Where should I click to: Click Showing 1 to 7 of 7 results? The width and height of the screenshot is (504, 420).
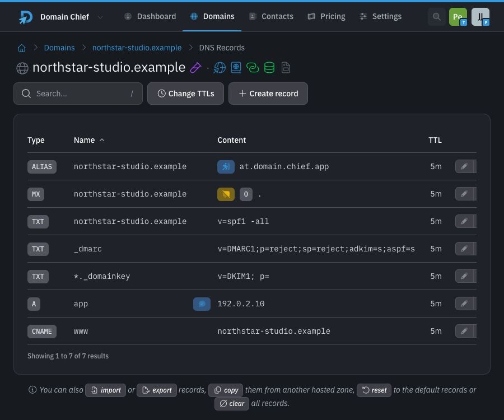tap(68, 356)
